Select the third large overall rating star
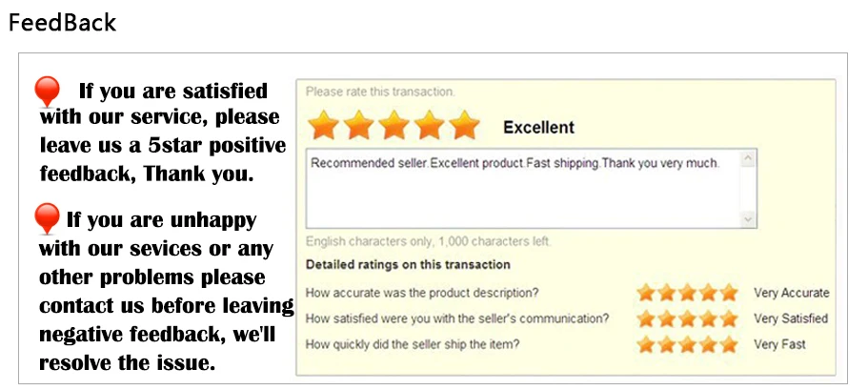 click(394, 125)
